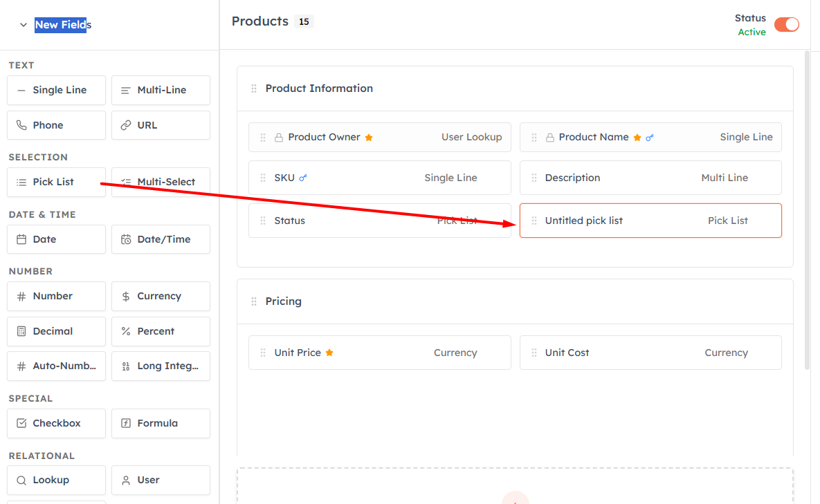Click the Pricing section title
This screenshot has width=820, height=504.
point(284,301)
